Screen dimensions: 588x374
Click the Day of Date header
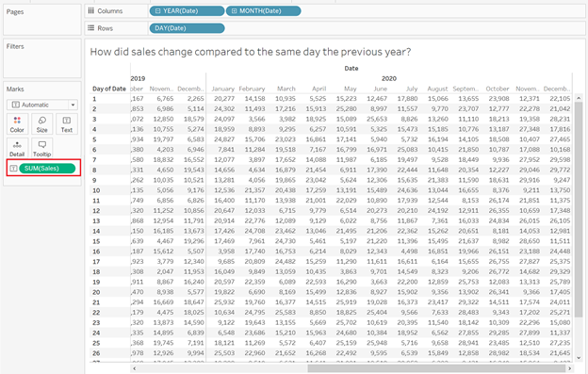tap(109, 89)
